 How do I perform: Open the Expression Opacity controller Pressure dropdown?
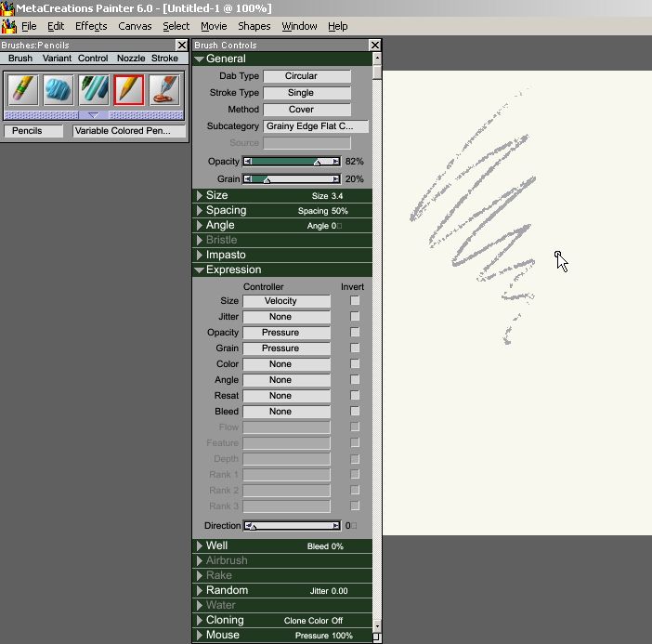click(x=286, y=333)
